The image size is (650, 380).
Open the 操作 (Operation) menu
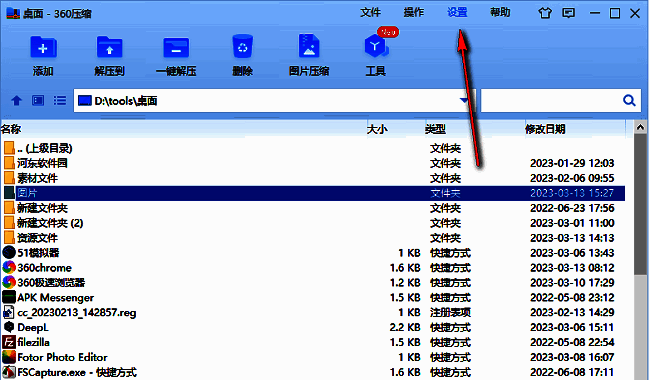pos(414,12)
